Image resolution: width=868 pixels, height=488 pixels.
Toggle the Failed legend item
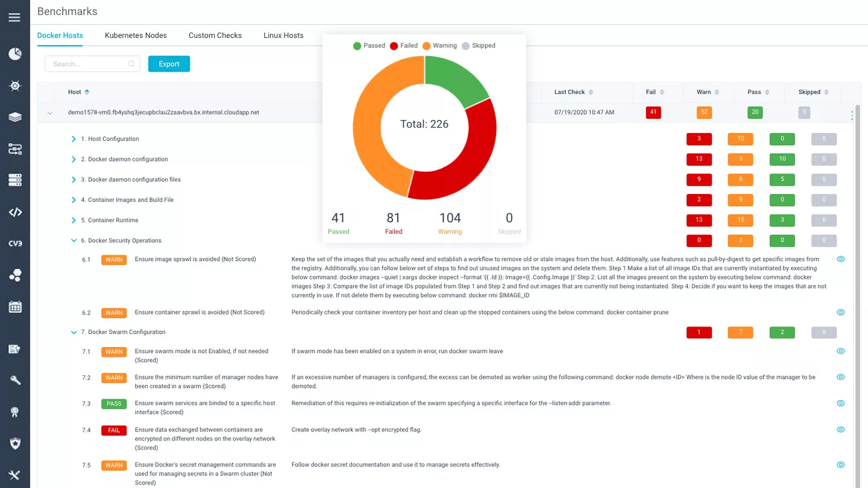404,45
